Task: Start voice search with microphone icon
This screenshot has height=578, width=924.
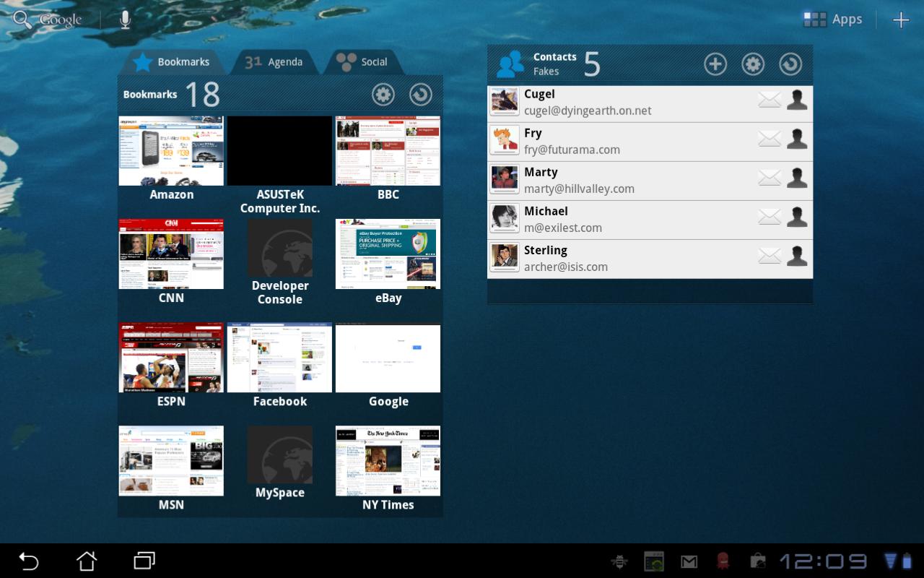Action: click(x=125, y=20)
